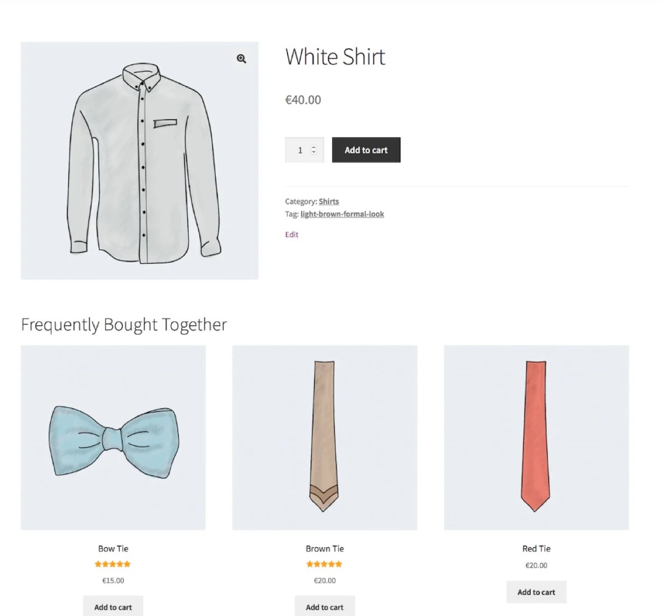Select the Red Tie product title

point(536,548)
